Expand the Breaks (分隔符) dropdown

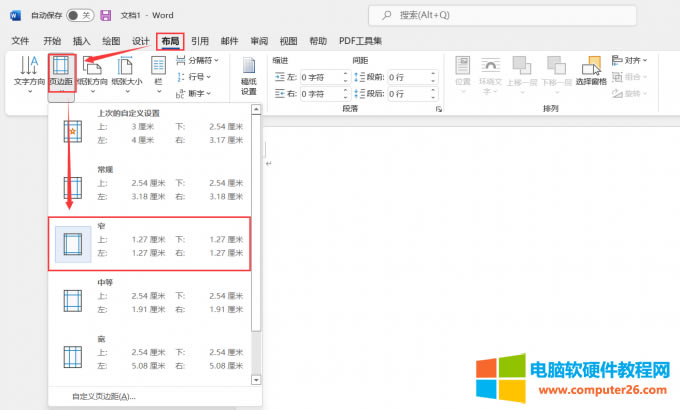[200, 60]
